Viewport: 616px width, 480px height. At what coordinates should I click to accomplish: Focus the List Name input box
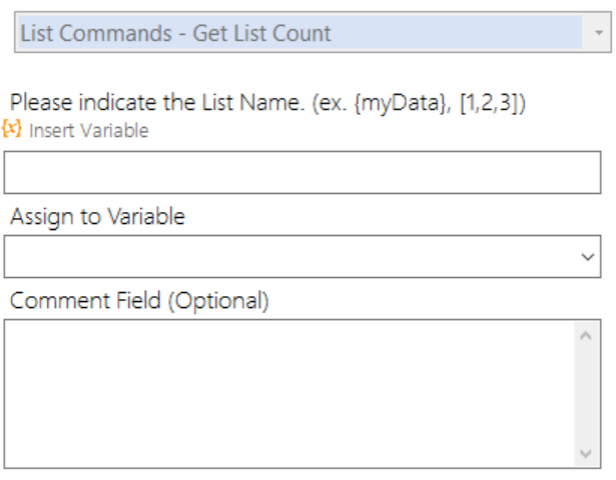[302, 172]
